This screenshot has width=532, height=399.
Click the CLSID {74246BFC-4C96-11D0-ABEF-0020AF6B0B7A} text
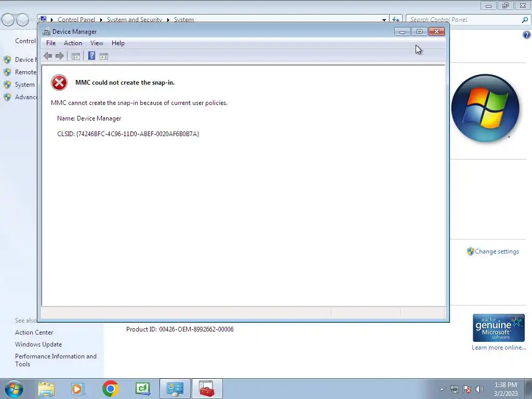coord(128,134)
